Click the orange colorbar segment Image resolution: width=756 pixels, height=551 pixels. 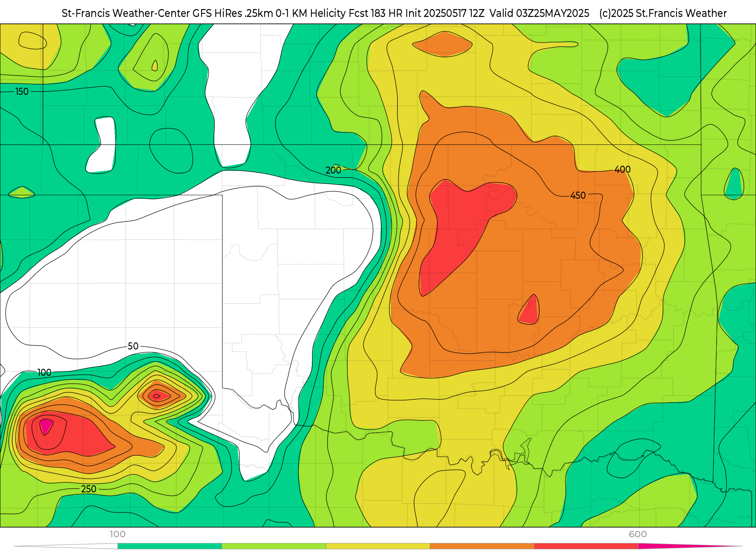[482, 546]
